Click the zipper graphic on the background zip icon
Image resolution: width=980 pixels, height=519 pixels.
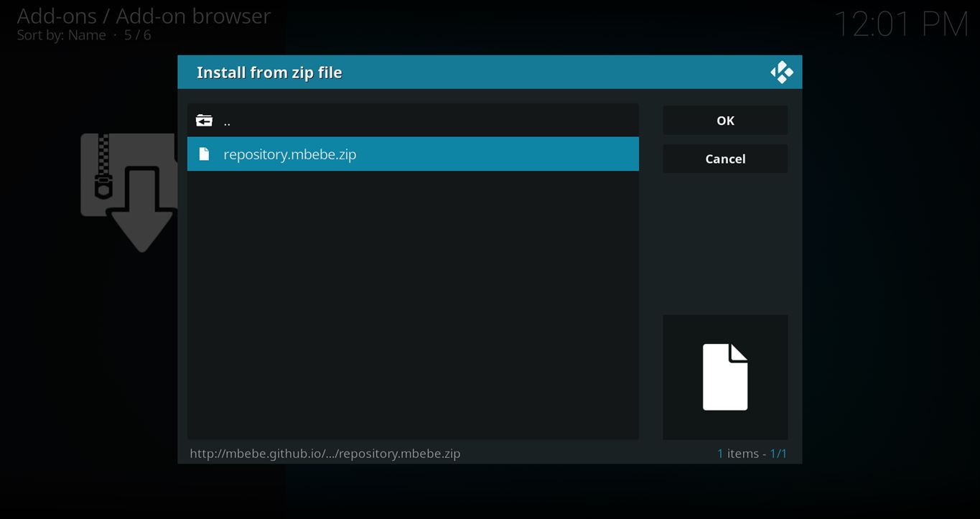[x=104, y=167]
